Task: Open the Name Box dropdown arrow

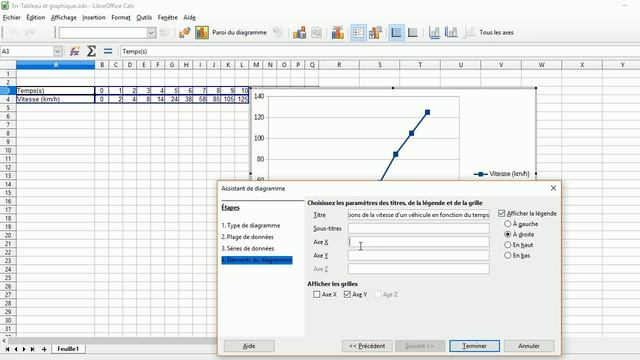Action: [x=58, y=51]
